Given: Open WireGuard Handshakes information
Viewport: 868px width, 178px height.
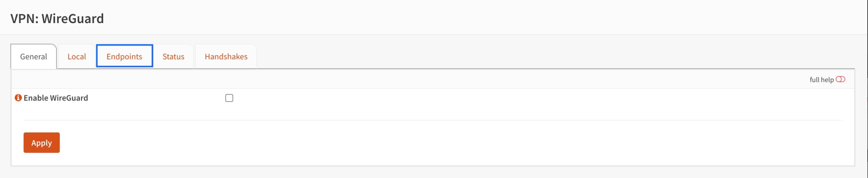Looking at the screenshot, I should [226, 57].
